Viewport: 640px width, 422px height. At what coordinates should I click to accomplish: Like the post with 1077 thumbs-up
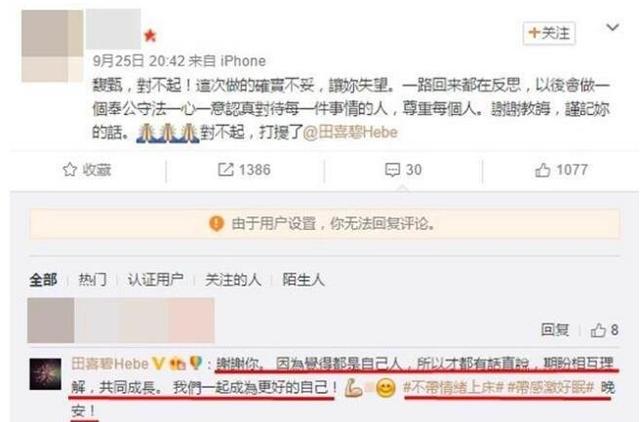pos(542,170)
